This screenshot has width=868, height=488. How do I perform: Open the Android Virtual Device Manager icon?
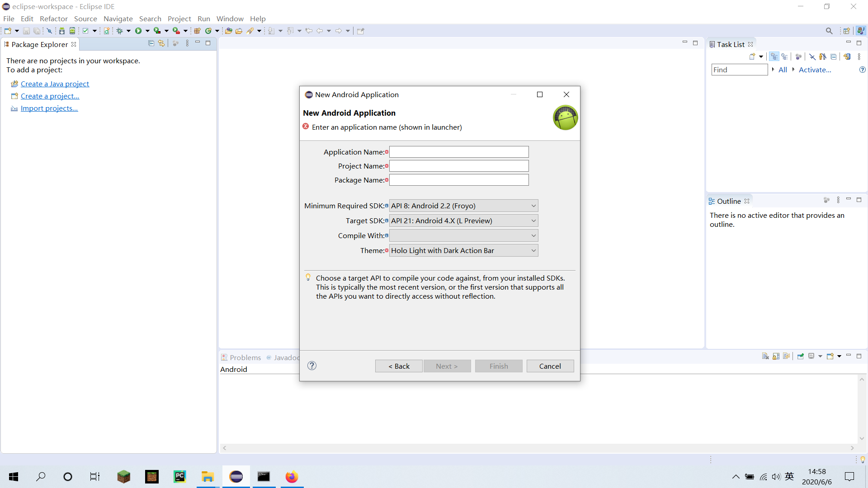72,31
